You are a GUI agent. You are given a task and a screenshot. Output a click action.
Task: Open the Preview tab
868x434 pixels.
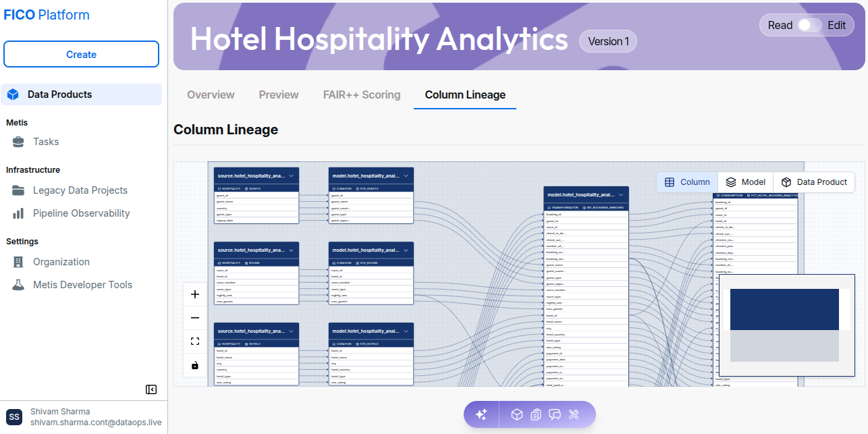tap(279, 95)
